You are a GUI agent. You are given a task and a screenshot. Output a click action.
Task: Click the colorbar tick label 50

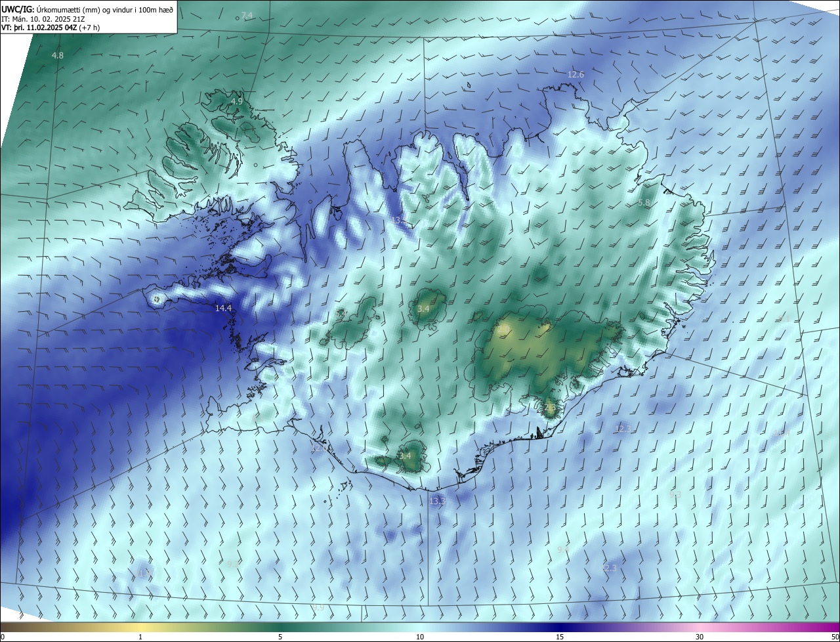(x=835, y=637)
